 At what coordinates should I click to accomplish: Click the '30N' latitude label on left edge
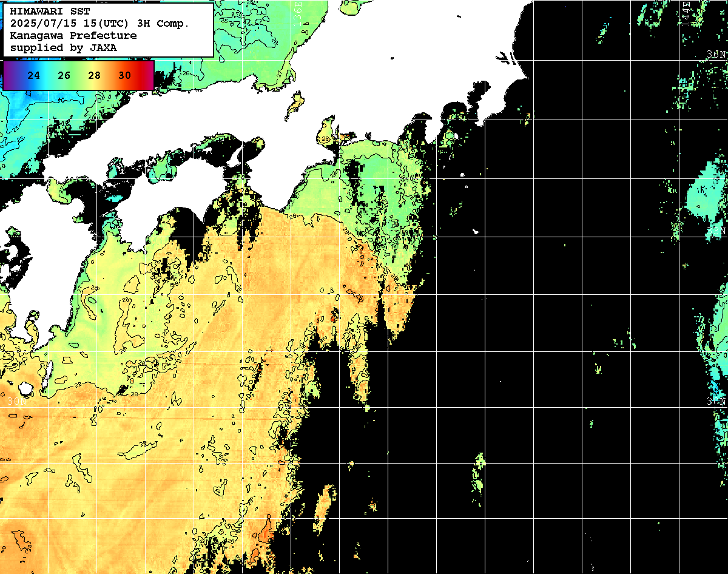[x=17, y=402]
